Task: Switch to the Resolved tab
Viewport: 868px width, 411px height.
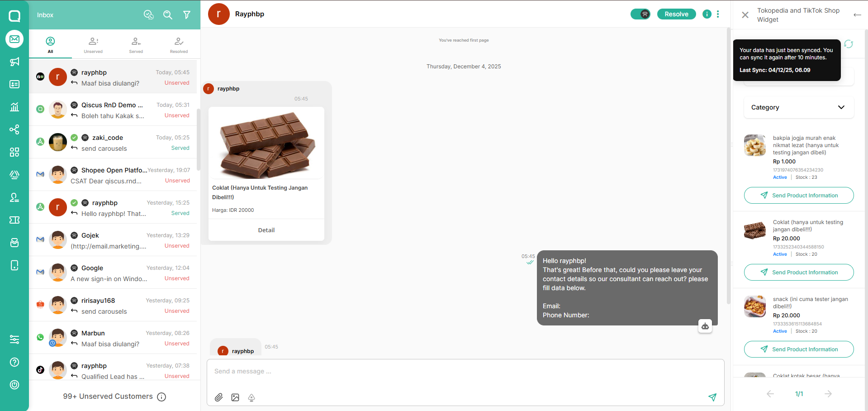Action: 179,45
